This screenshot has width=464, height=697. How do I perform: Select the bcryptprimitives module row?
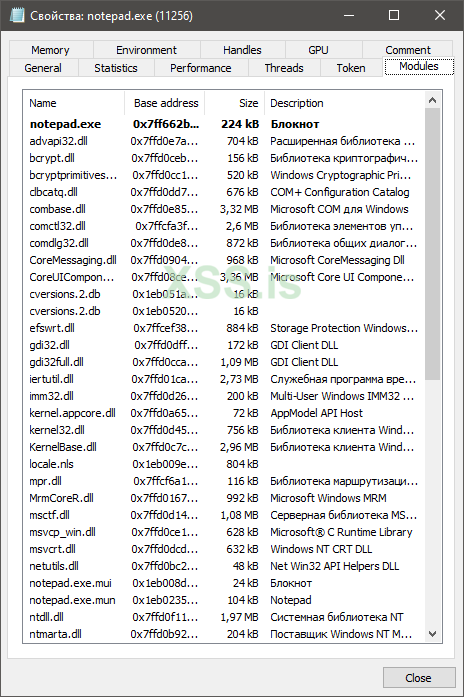click(224, 175)
